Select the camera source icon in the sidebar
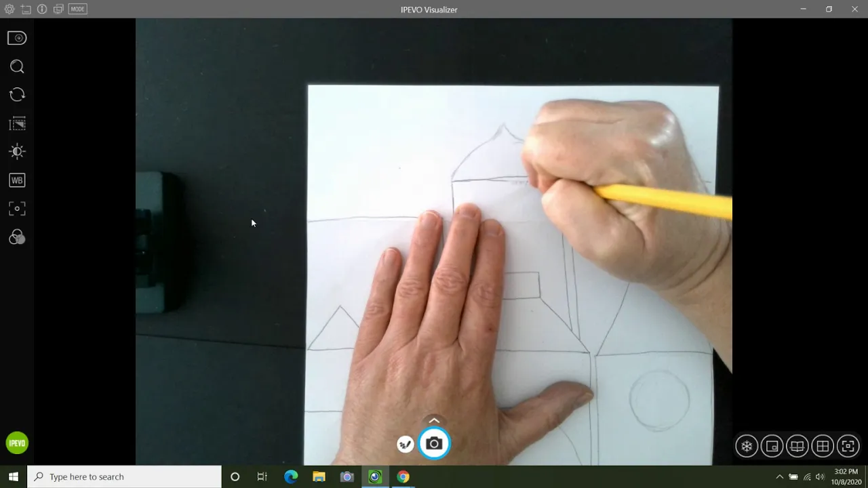The image size is (868, 488). click(x=17, y=38)
